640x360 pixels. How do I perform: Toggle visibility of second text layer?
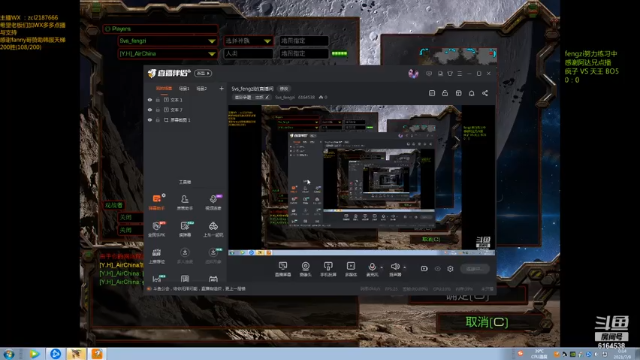tap(150, 110)
